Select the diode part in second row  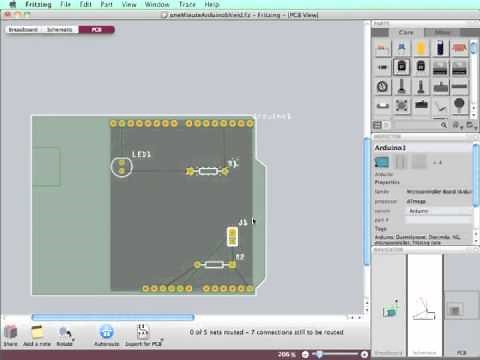coord(383,67)
